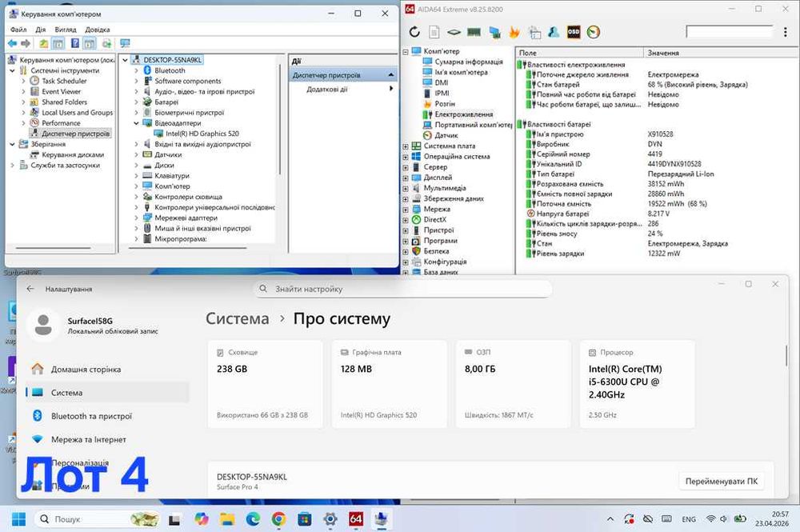The image size is (800, 532).
Task: Click the Forward arrow in Computer Management toolbar
Action: (26, 43)
